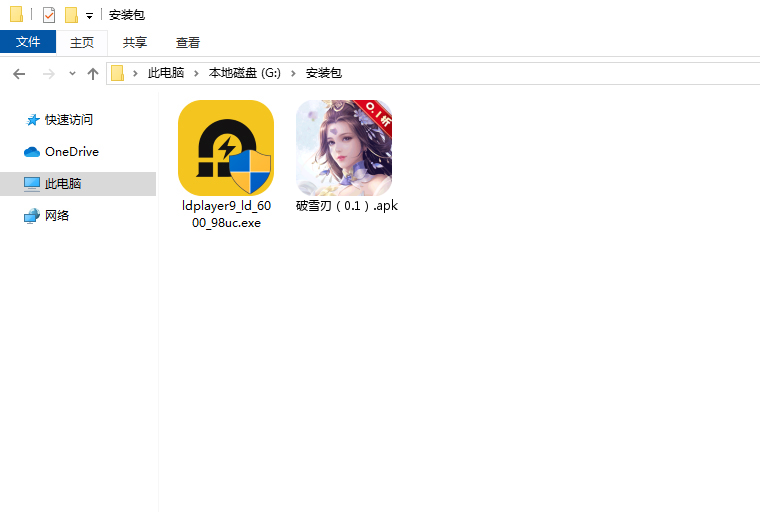This screenshot has width=760, height=512.
Task: Expand chevron after 此电脑 in address bar
Action: [x=197, y=73]
